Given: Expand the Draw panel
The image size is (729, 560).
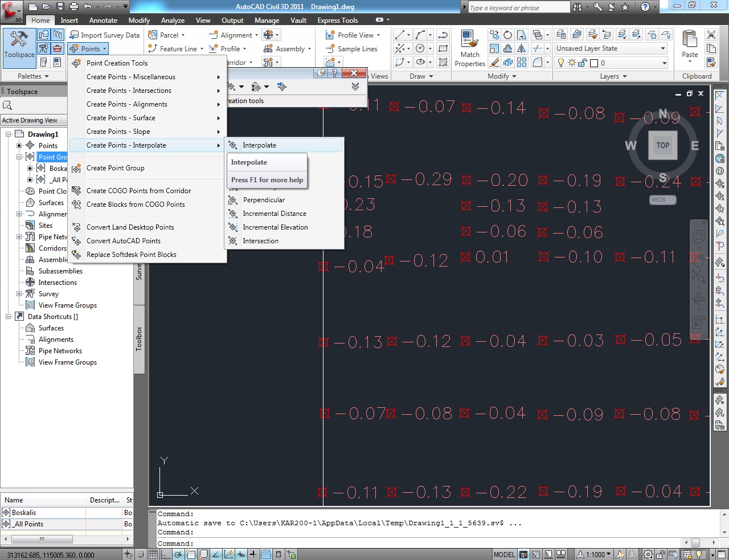Looking at the screenshot, I should pos(421,76).
